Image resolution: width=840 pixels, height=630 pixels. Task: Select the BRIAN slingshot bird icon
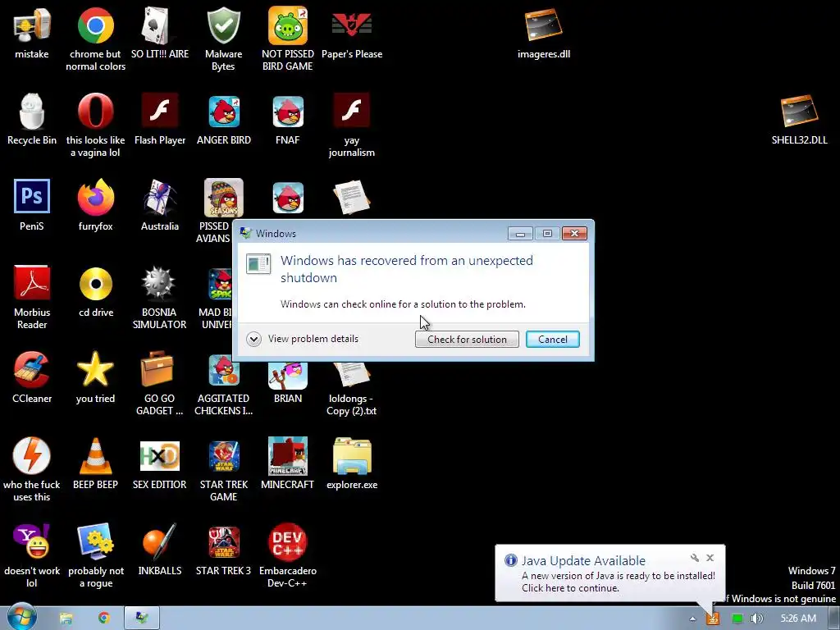288,376
